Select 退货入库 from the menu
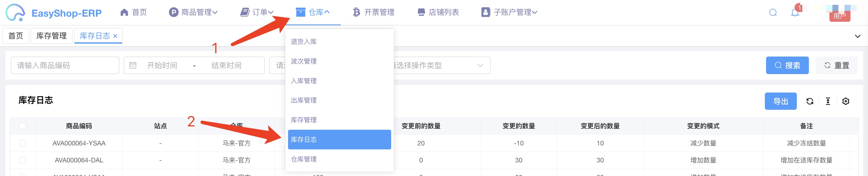 tap(339, 41)
